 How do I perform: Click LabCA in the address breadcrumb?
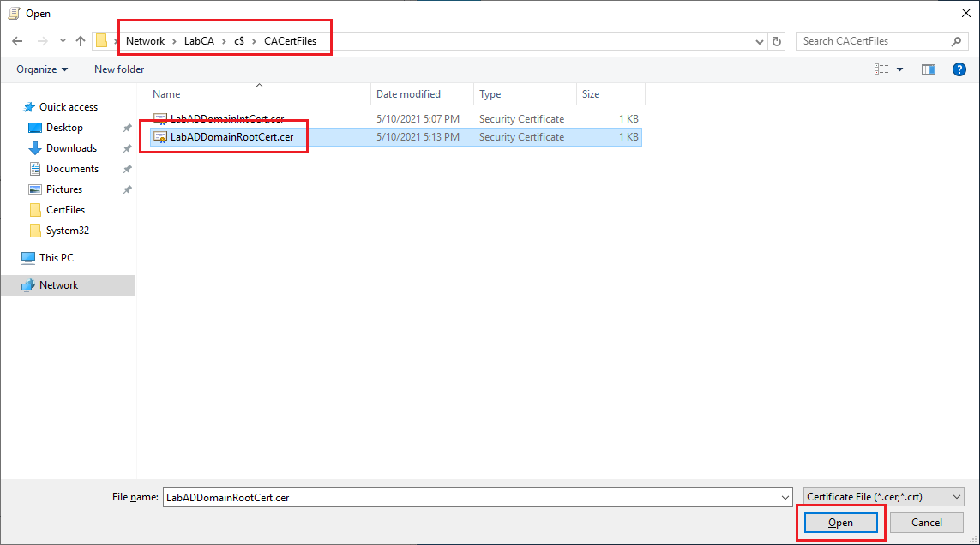coord(199,41)
